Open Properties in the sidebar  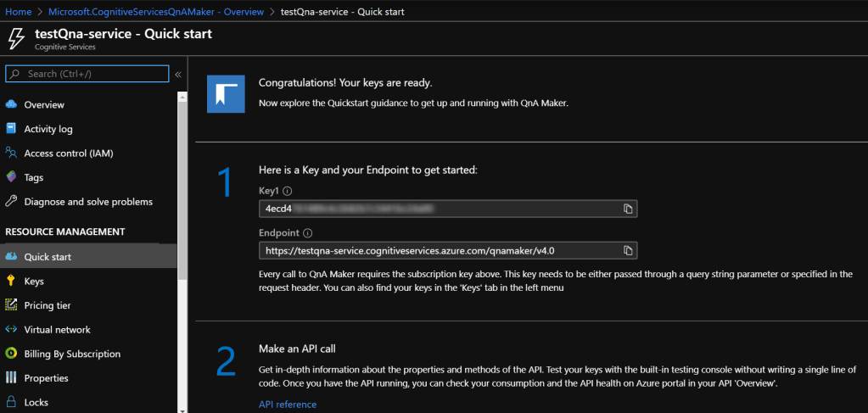coord(47,378)
